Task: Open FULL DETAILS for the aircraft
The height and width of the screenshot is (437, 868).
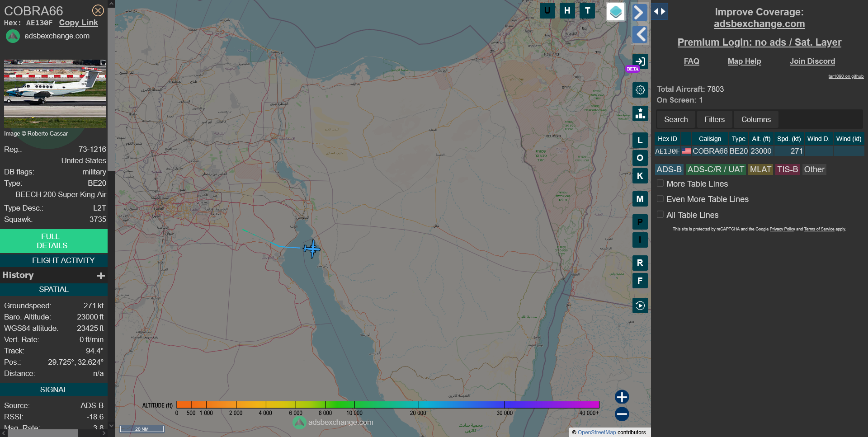Action: (x=54, y=241)
